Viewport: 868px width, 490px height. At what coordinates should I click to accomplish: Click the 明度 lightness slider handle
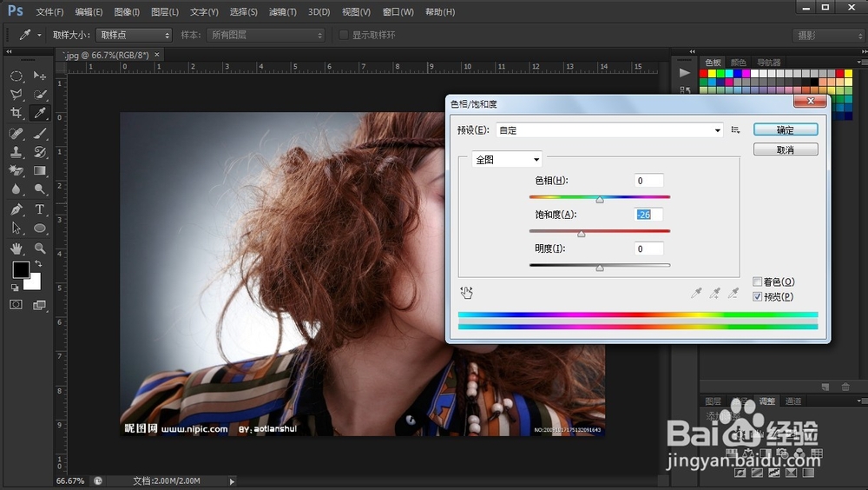coord(600,268)
